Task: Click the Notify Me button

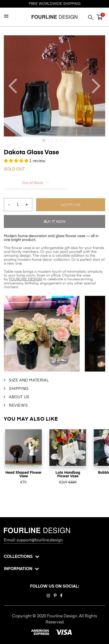Action: pyautogui.click(x=71, y=205)
